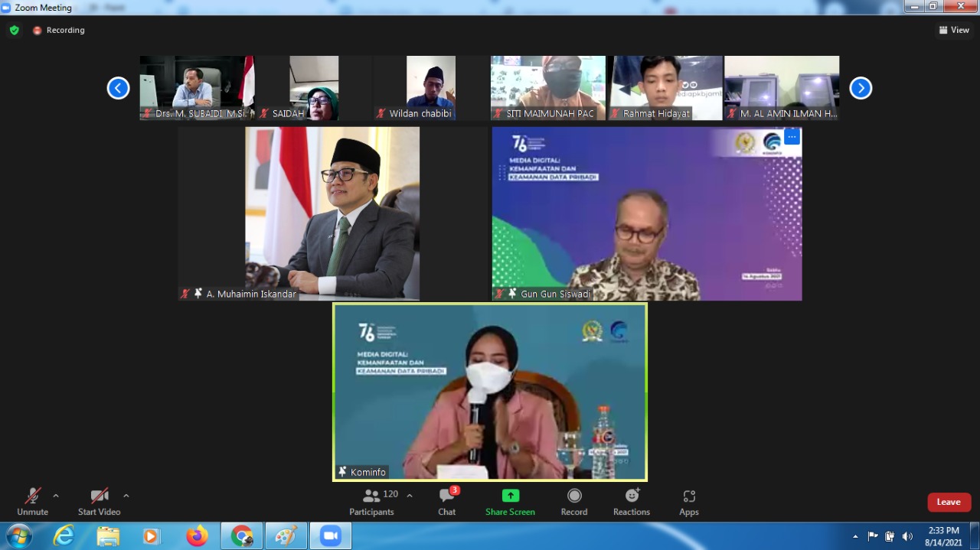Open the video settings chevron beside Start Video

point(126,494)
